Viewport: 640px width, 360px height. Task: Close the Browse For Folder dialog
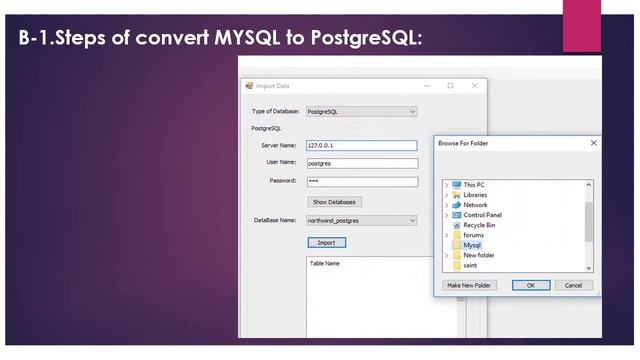pyautogui.click(x=593, y=143)
